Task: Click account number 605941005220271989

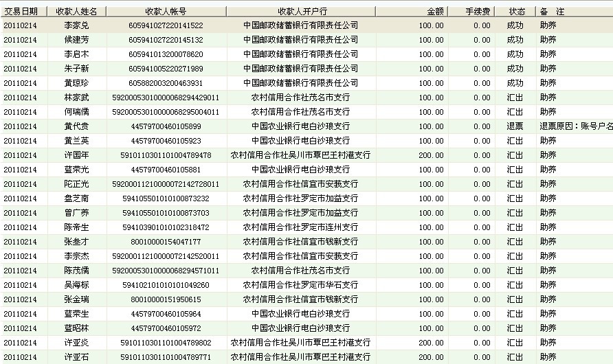Action: pos(166,69)
